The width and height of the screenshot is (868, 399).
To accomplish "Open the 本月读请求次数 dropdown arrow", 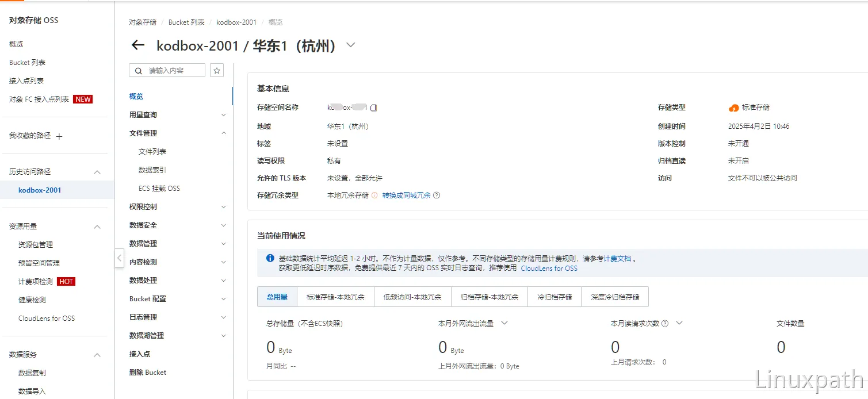I will (x=679, y=323).
